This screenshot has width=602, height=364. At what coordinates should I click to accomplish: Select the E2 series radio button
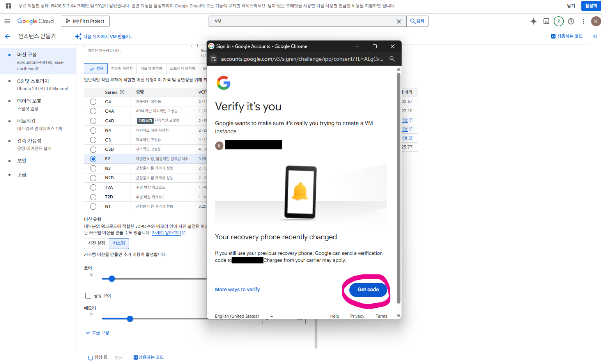[93, 159]
